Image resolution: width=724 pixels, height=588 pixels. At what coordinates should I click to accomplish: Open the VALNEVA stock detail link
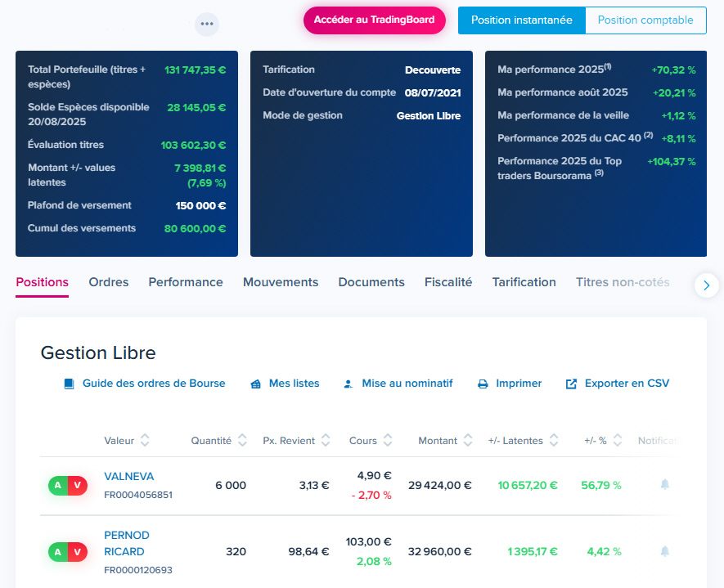click(x=128, y=476)
